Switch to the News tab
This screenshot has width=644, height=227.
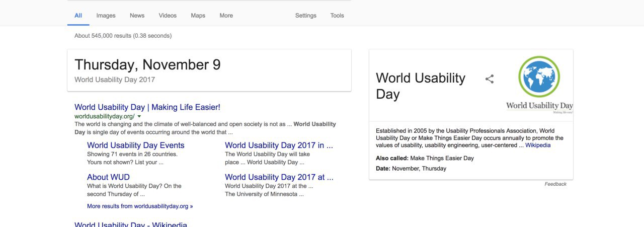(x=137, y=16)
